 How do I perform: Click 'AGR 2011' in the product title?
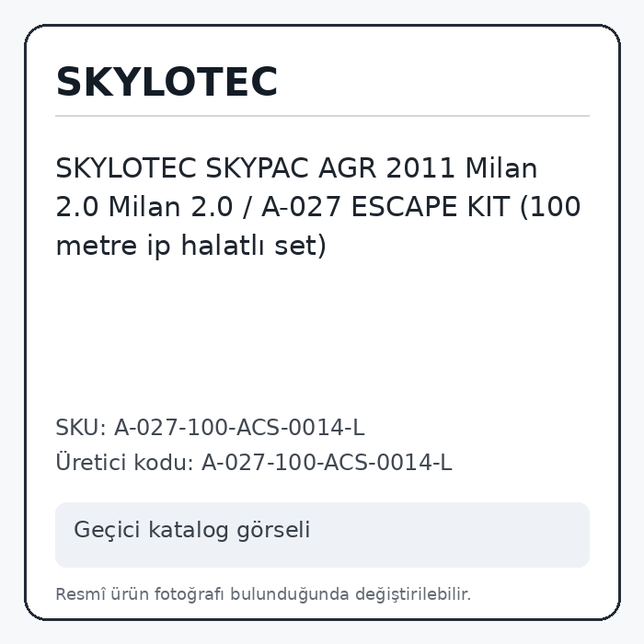(x=386, y=168)
